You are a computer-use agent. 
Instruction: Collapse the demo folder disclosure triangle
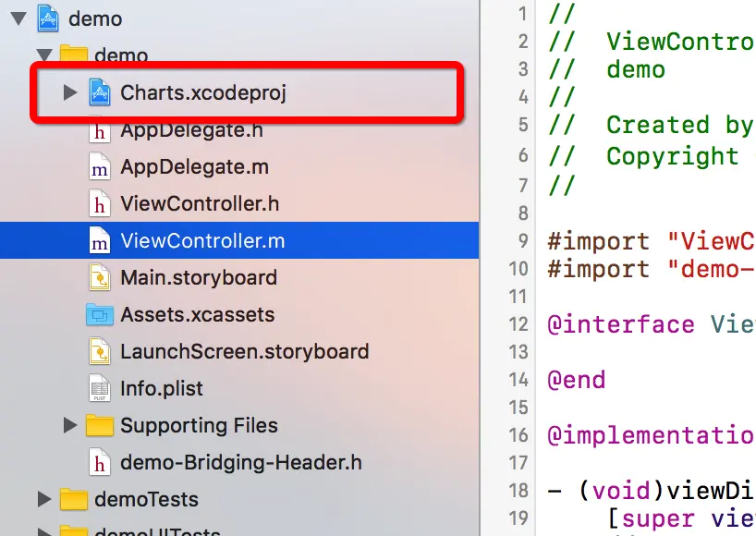45,54
